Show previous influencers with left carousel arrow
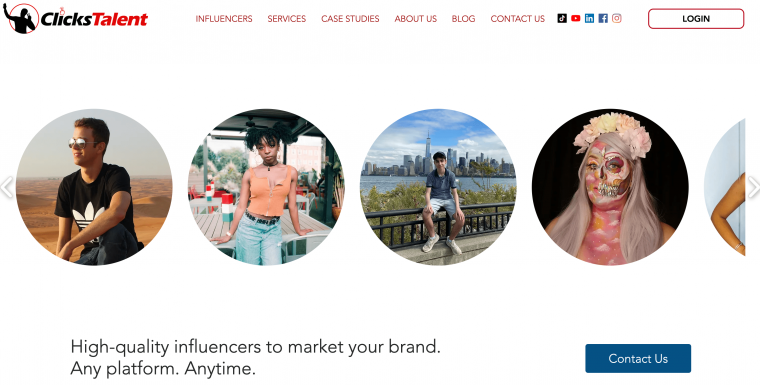The width and height of the screenshot is (760, 385). [7, 187]
